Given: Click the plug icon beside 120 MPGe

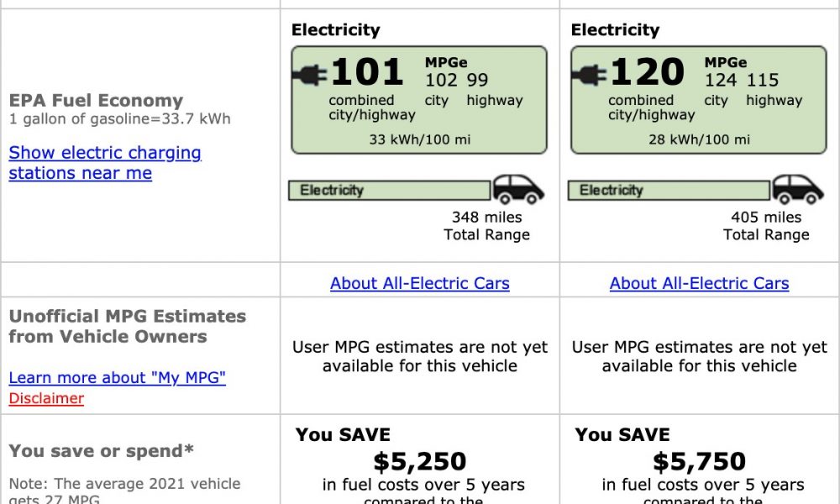Looking at the screenshot, I should (590, 75).
